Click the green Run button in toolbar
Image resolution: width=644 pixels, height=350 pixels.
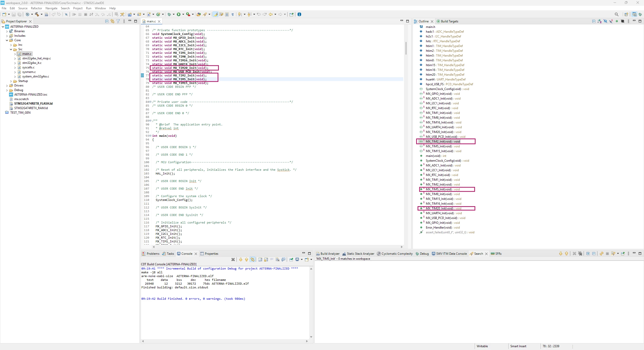click(178, 14)
